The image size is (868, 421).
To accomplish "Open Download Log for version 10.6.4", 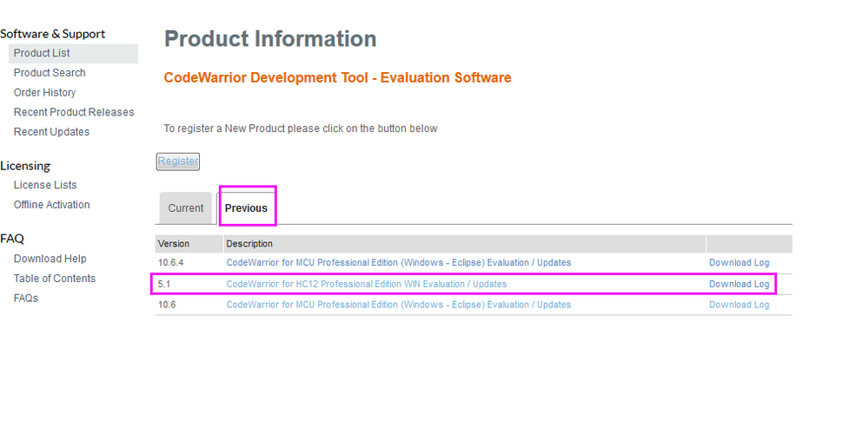I will (x=739, y=263).
